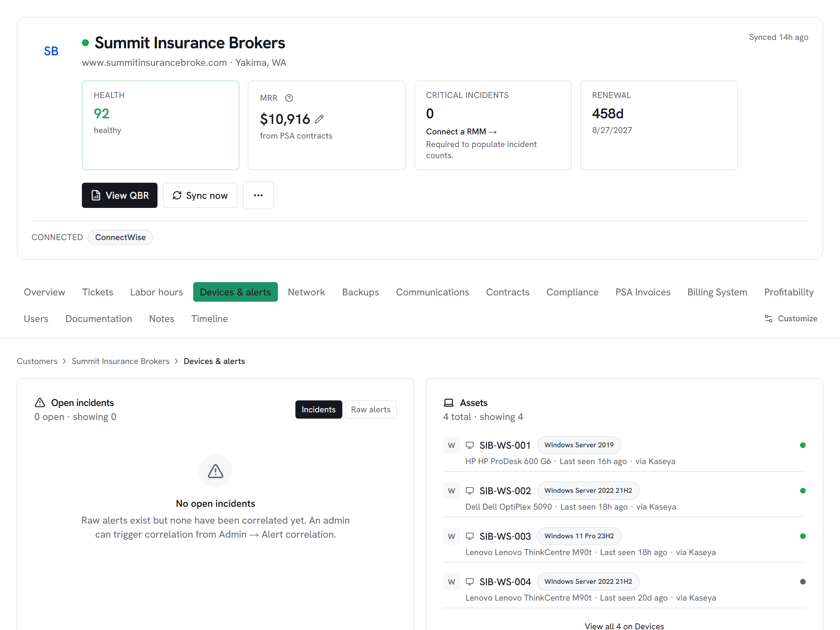
Task: Click the Windows 11 Pro 23H2 tag
Action: (579, 536)
